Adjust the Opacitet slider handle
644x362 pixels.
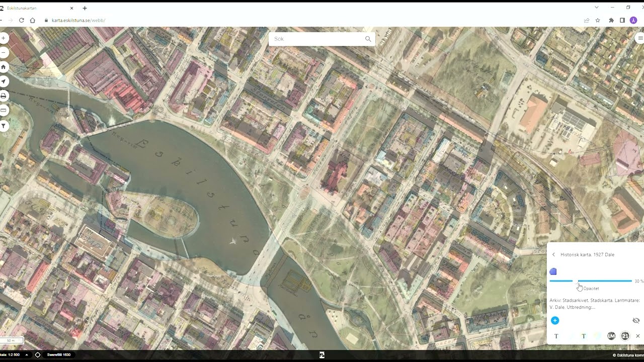[x=575, y=281]
